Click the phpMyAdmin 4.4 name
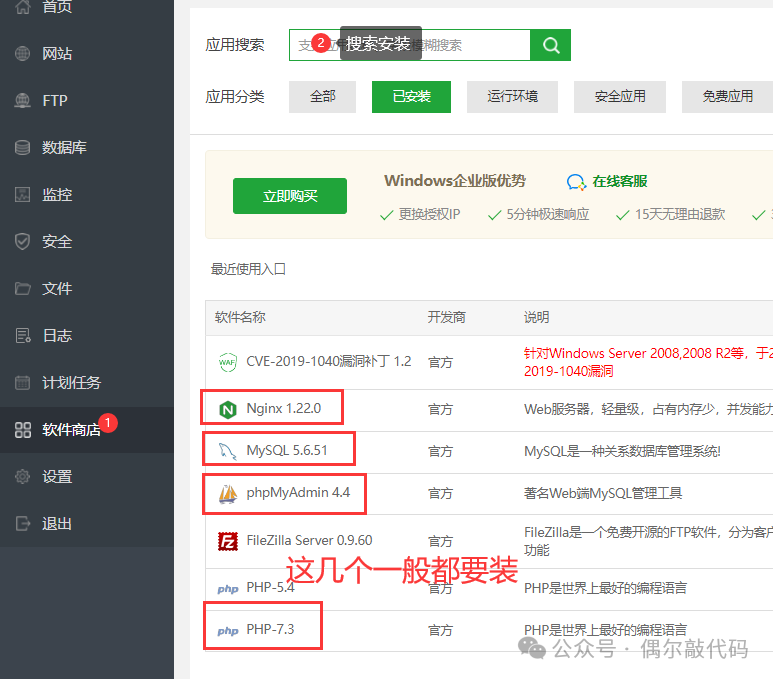 point(298,493)
